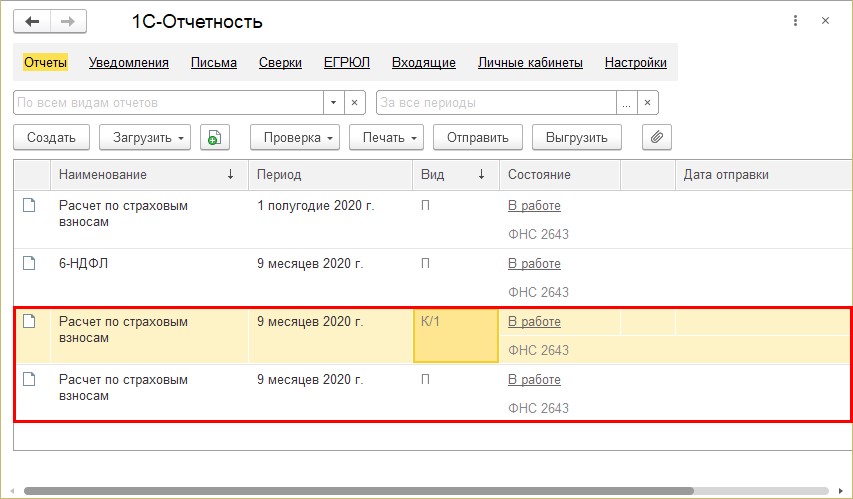Open В работе link for 1 полугодие
This screenshot has width=853, height=499.
(534, 206)
